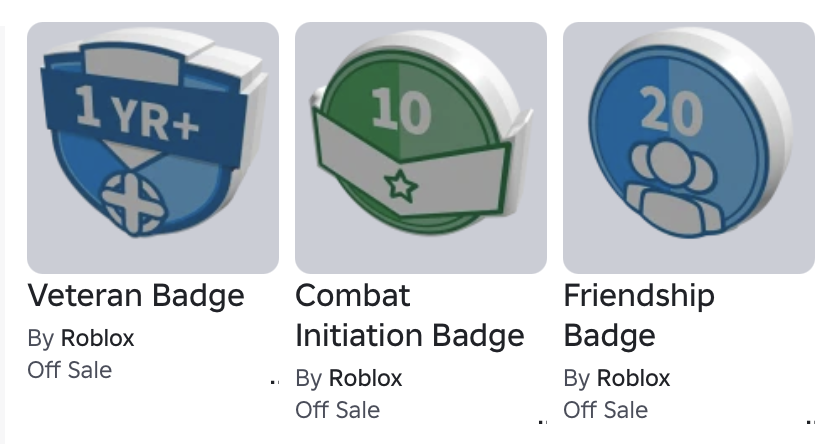Click Off Sale label under Friendship Badge
The height and width of the screenshot is (444, 838).
(606, 410)
